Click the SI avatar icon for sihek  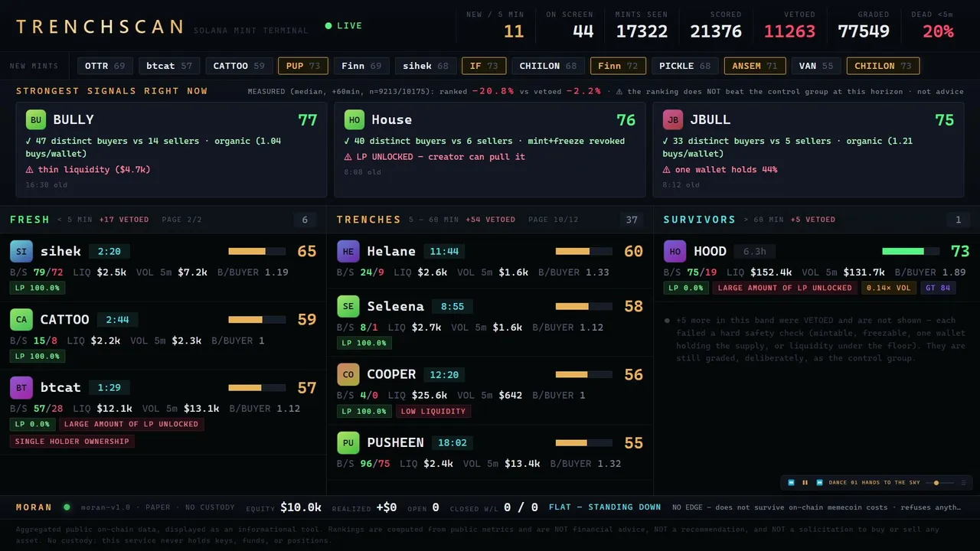(x=21, y=251)
